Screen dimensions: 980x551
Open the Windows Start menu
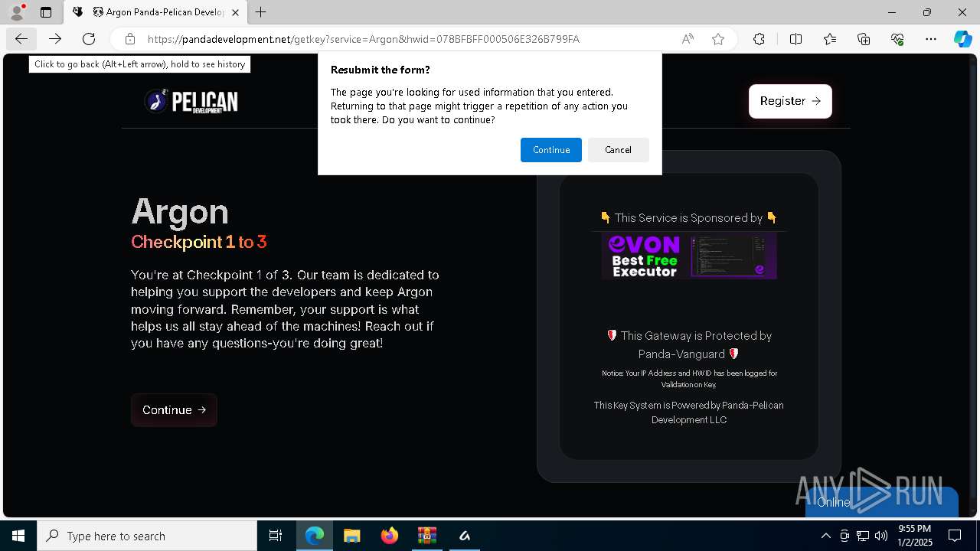pos(18,536)
